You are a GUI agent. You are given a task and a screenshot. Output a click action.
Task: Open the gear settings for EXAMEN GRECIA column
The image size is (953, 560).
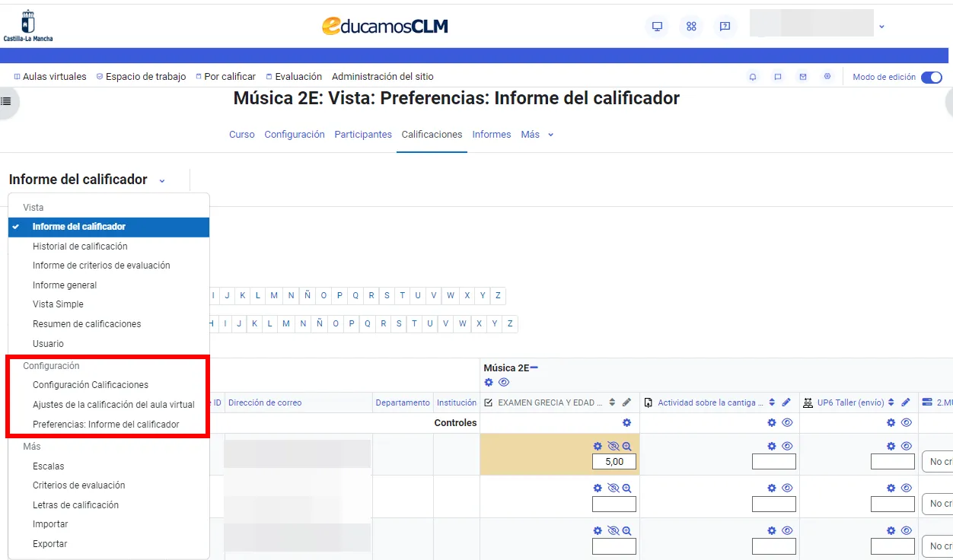tap(626, 422)
